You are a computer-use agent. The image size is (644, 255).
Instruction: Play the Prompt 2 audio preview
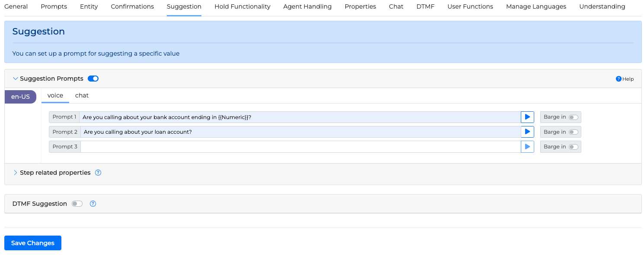(527, 132)
